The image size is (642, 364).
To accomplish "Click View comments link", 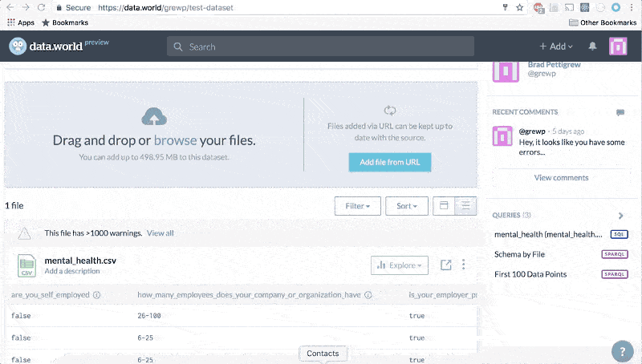I will click(561, 177).
